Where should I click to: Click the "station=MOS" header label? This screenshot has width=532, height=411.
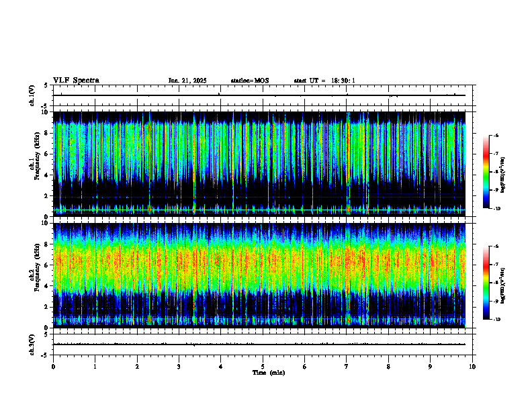250,81
